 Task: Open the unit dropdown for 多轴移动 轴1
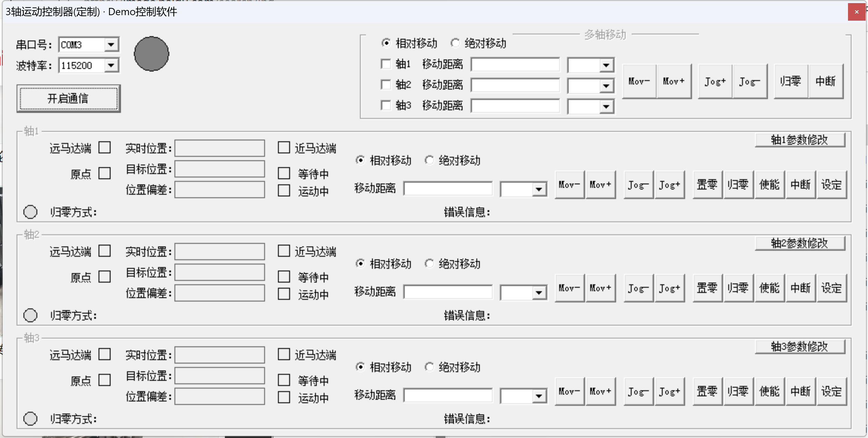click(x=606, y=65)
